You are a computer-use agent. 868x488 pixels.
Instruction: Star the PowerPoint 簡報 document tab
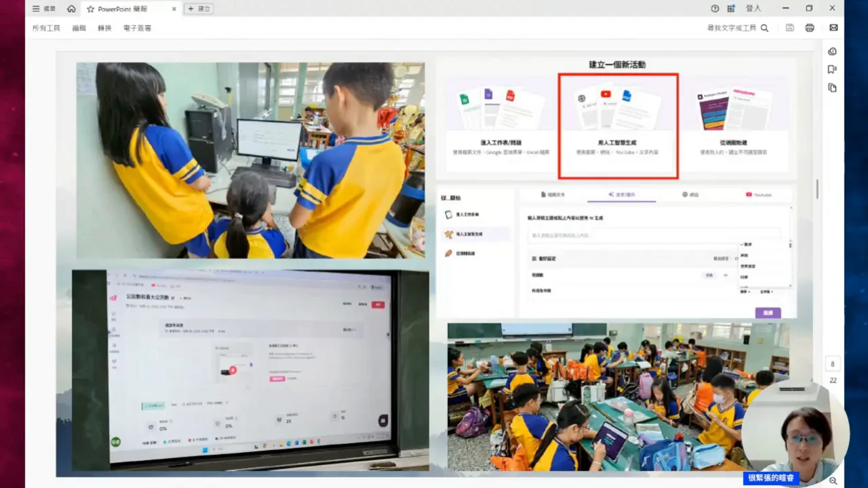point(91,9)
